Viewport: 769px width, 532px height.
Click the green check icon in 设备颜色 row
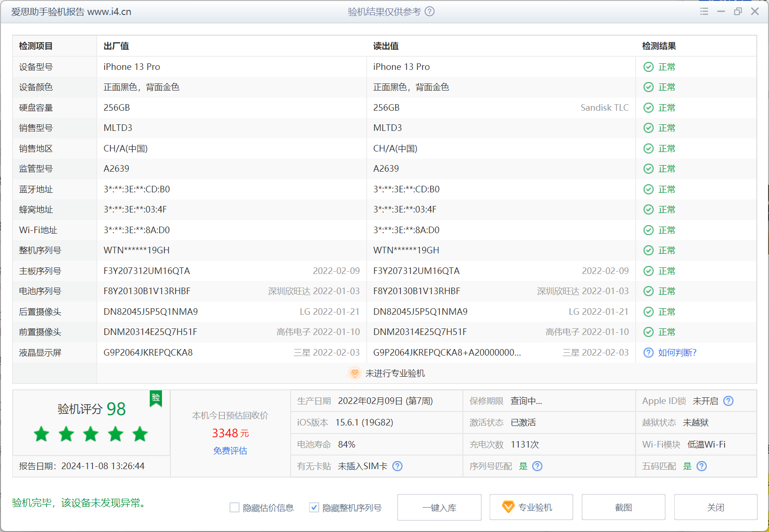tap(648, 87)
